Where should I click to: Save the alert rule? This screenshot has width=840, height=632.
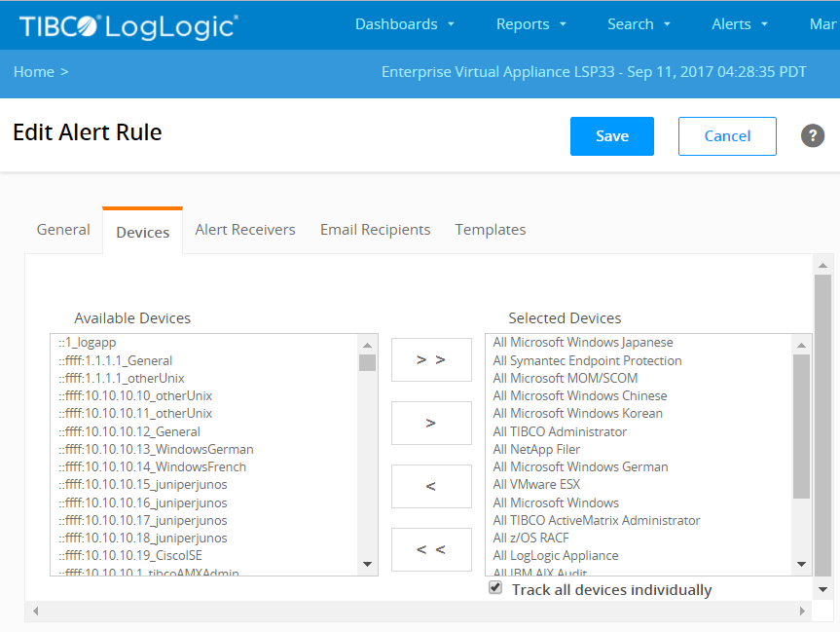(612, 136)
